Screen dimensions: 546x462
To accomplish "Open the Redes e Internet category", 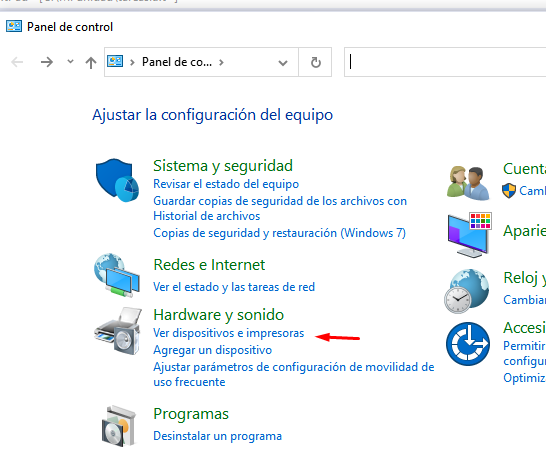I will [x=209, y=265].
